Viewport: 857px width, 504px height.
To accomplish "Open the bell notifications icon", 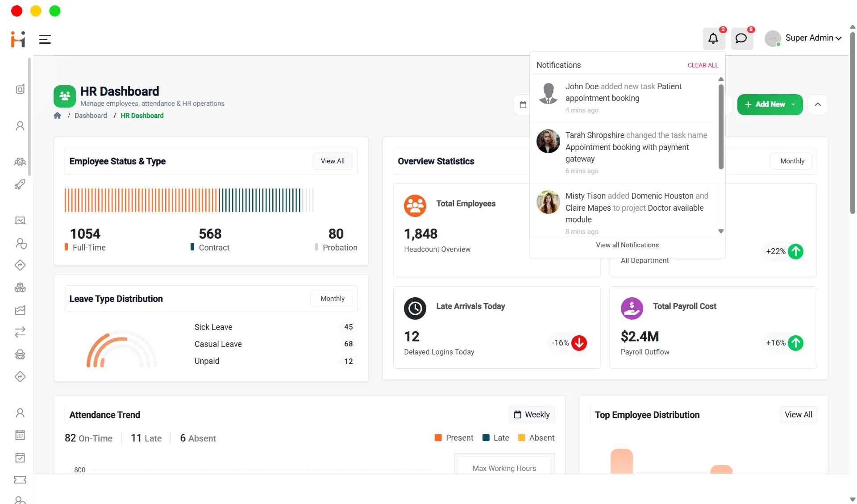I will (x=713, y=38).
